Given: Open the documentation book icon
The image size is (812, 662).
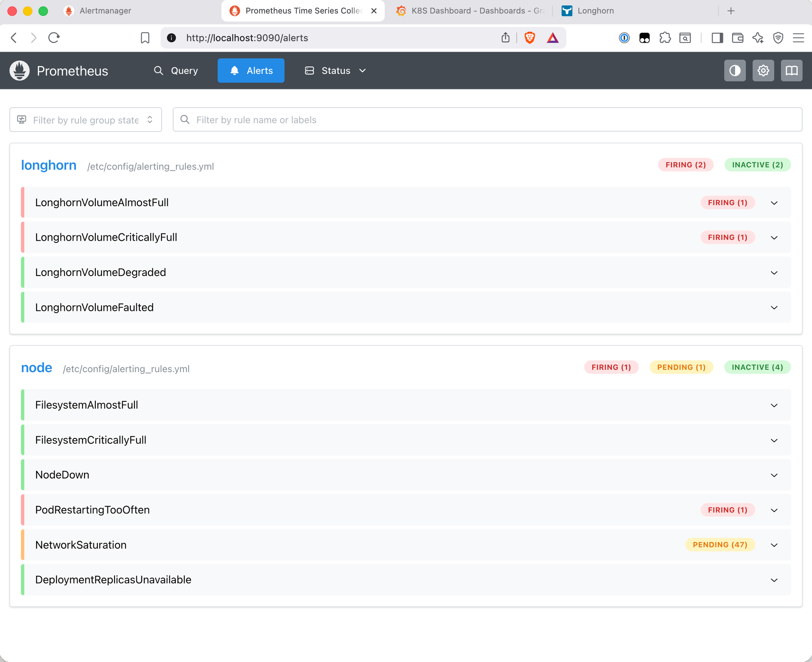Looking at the screenshot, I should point(791,71).
